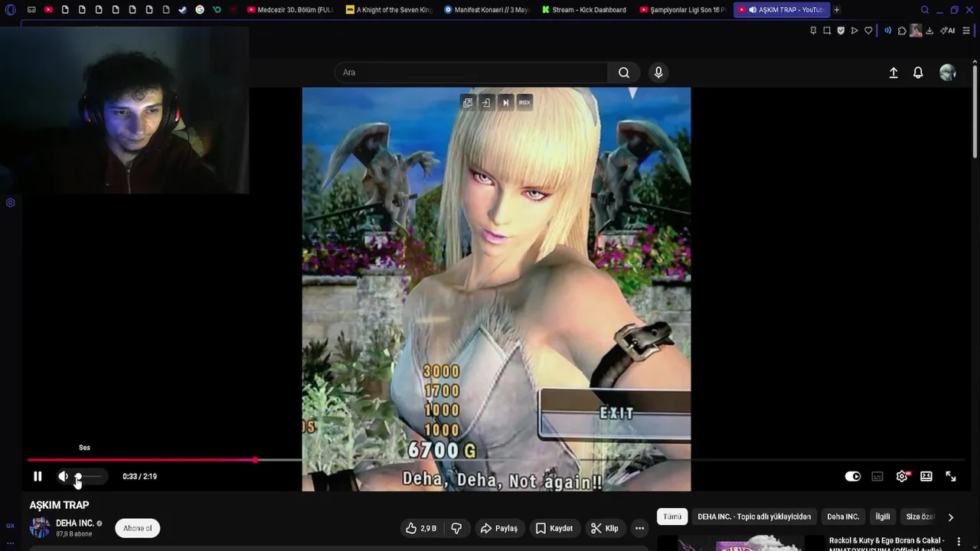Open the pinned Steam tab
This screenshot has height=551, width=980.
[x=182, y=10]
